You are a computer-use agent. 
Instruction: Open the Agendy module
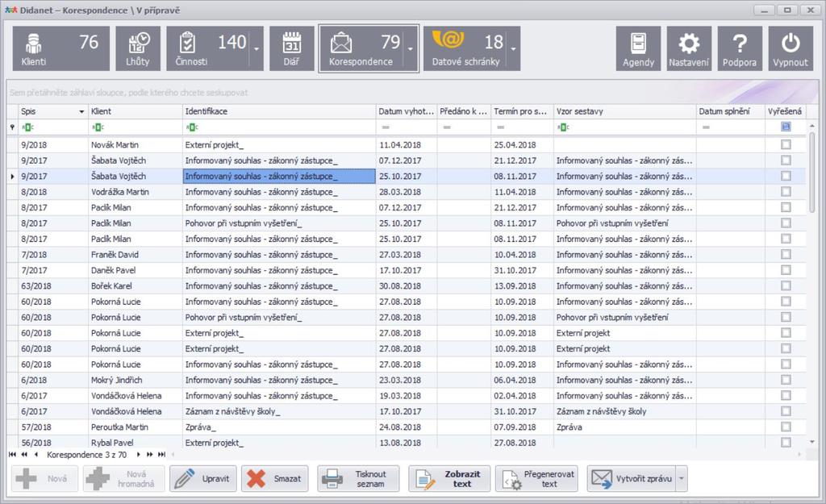pyautogui.click(x=639, y=48)
